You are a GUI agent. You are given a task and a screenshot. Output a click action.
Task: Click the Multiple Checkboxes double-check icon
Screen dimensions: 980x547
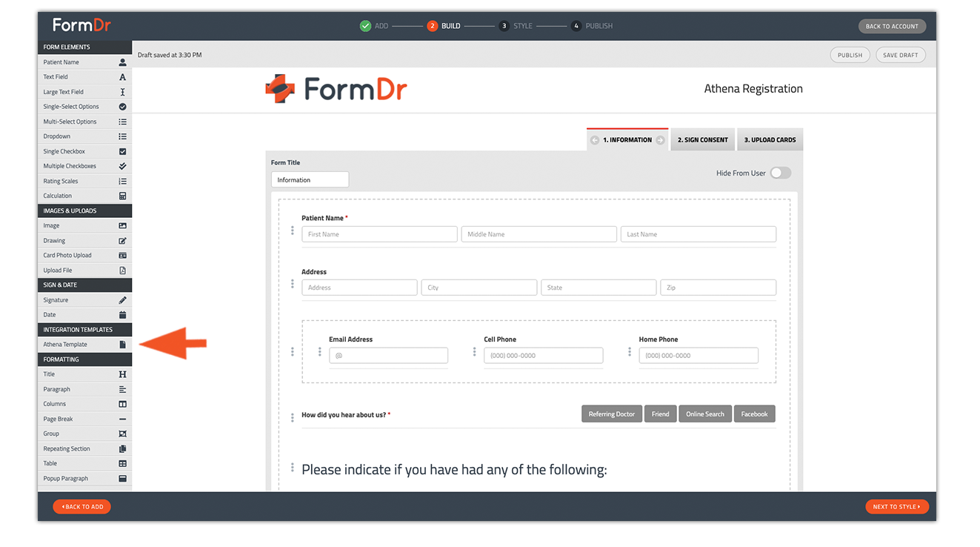click(x=123, y=166)
